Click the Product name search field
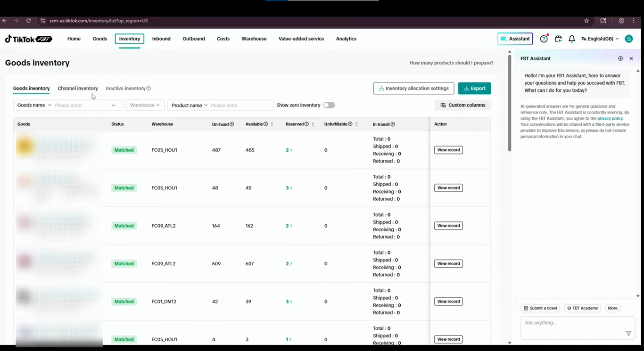Viewport: 644px width, 351px height. tap(241, 105)
